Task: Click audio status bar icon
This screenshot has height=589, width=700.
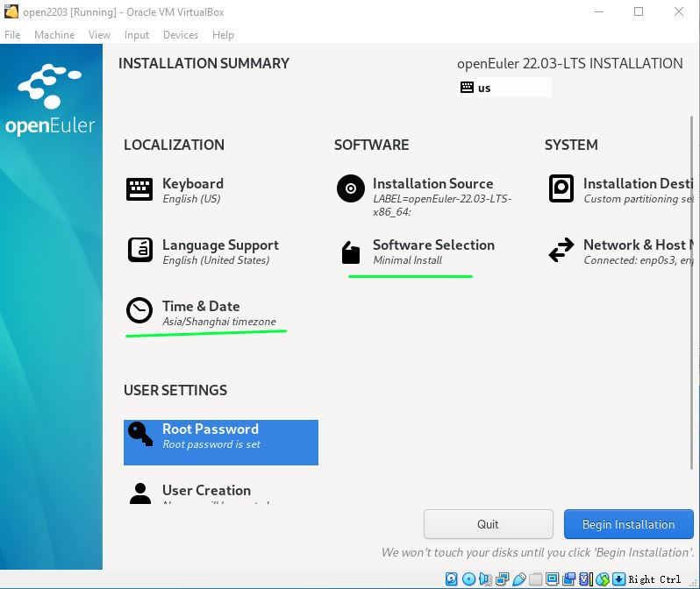Action: click(x=485, y=579)
